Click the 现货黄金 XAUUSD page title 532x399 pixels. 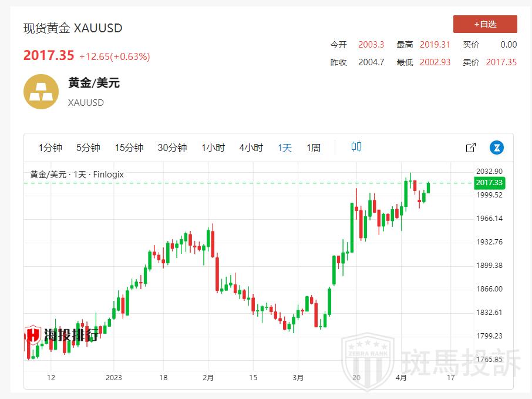tap(73, 28)
